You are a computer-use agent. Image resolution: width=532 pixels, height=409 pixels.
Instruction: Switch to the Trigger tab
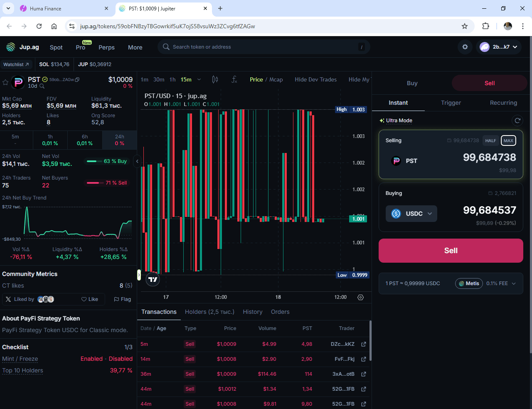pyautogui.click(x=451, y=103)
